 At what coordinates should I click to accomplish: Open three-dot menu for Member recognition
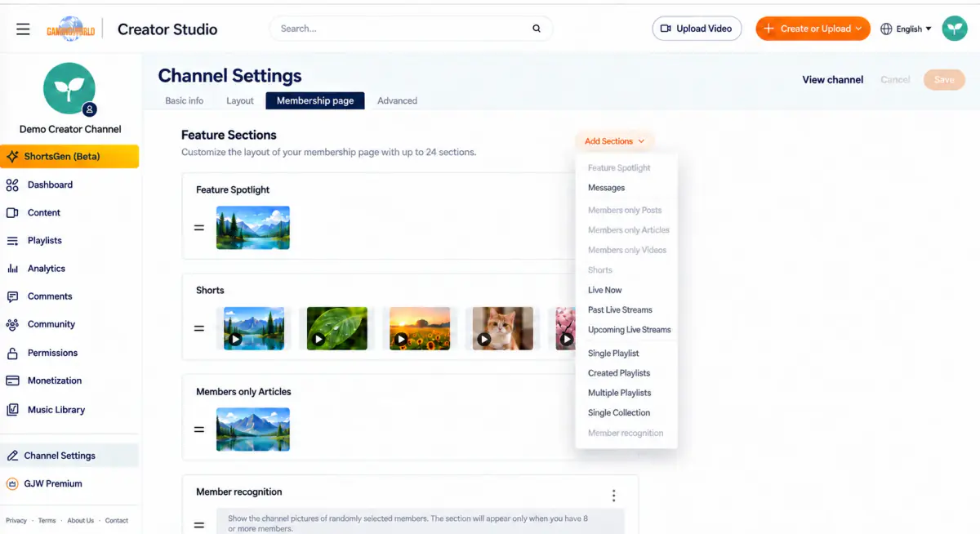613,496
